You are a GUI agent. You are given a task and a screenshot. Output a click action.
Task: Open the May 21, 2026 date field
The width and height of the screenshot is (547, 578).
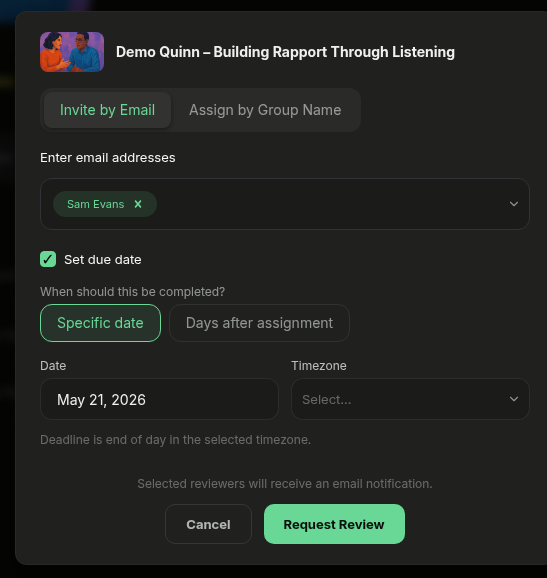[x=159, y=399]
